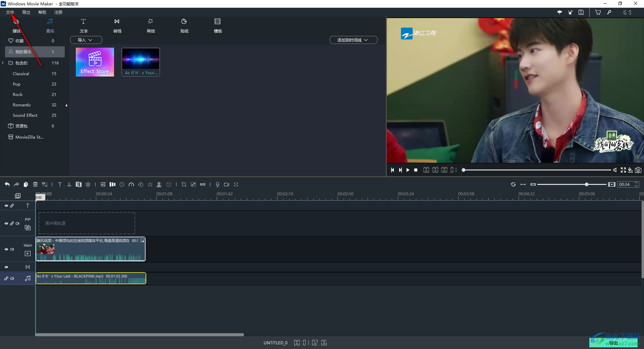The height and width of the screenshot is (349, 644).
Task: Click the Redo arrow in timeline toolbar
Action: click(16, 184)
